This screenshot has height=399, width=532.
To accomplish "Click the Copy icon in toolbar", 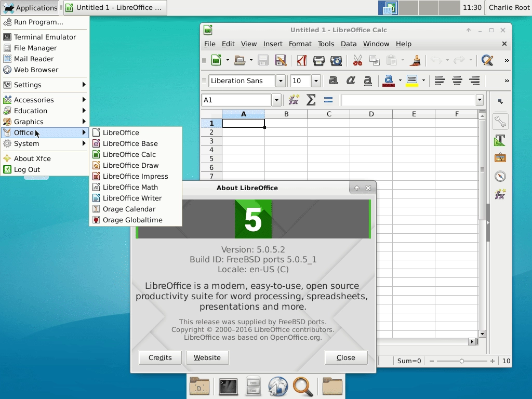I will (x=374, y=60).
